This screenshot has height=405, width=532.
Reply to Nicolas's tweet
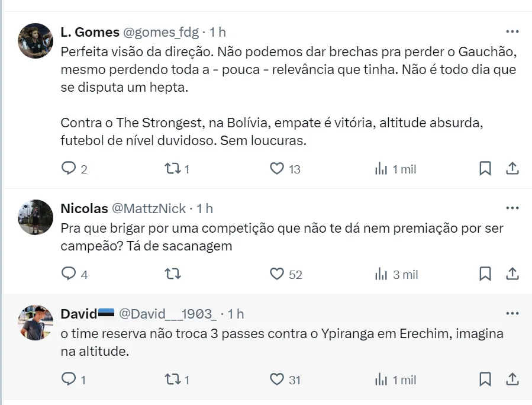pyautogui.click(x=70, y=274)
